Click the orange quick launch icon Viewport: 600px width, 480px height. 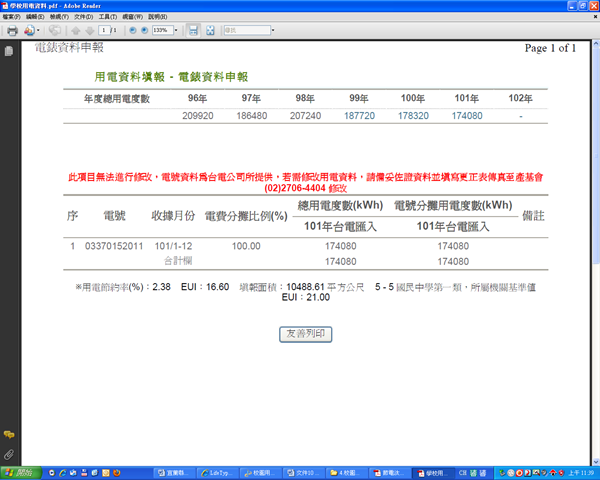point(106,473)
